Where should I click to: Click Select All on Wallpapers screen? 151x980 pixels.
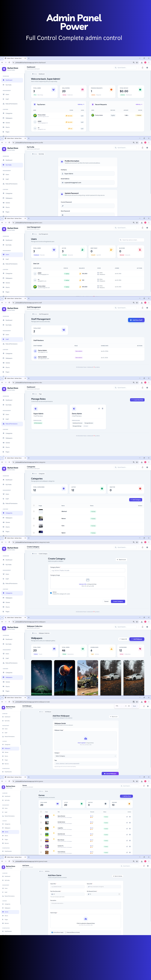tap(123, 639)
